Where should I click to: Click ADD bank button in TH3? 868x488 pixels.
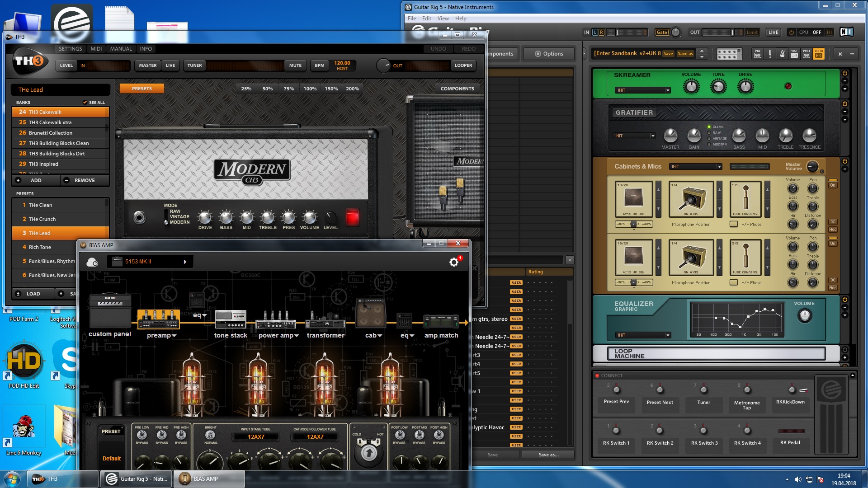pyautogui.click(x=36, y=180)
